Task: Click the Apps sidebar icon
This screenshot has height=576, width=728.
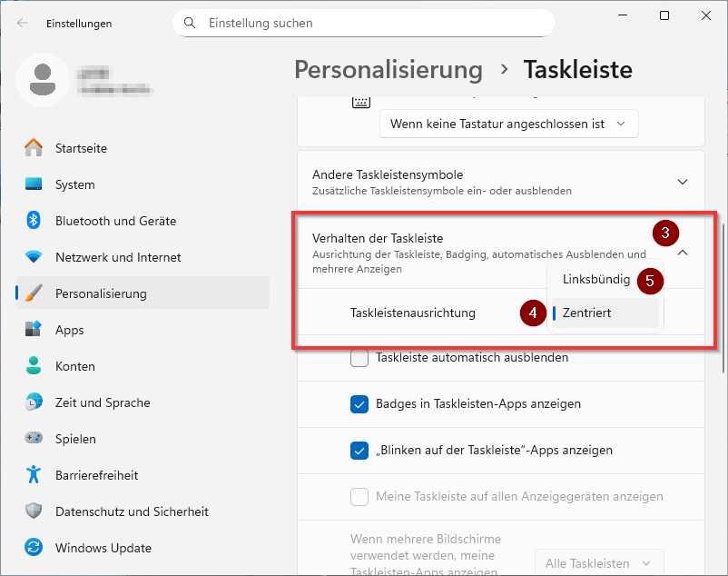Action: 34,330
